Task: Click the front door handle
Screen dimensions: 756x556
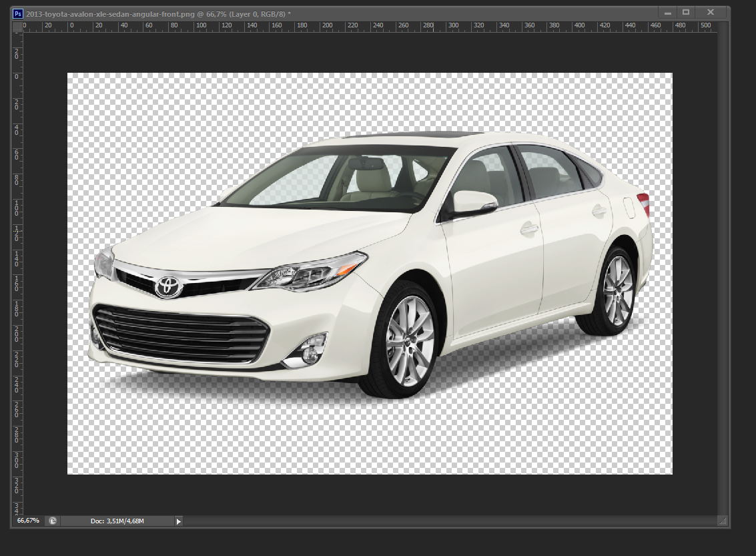Action: 529,229
